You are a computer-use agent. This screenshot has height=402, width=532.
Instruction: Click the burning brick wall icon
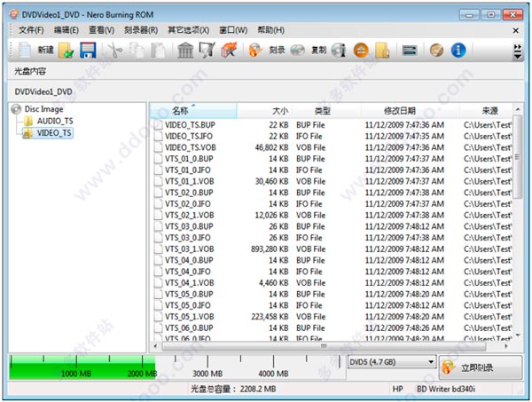pos(229,51)
